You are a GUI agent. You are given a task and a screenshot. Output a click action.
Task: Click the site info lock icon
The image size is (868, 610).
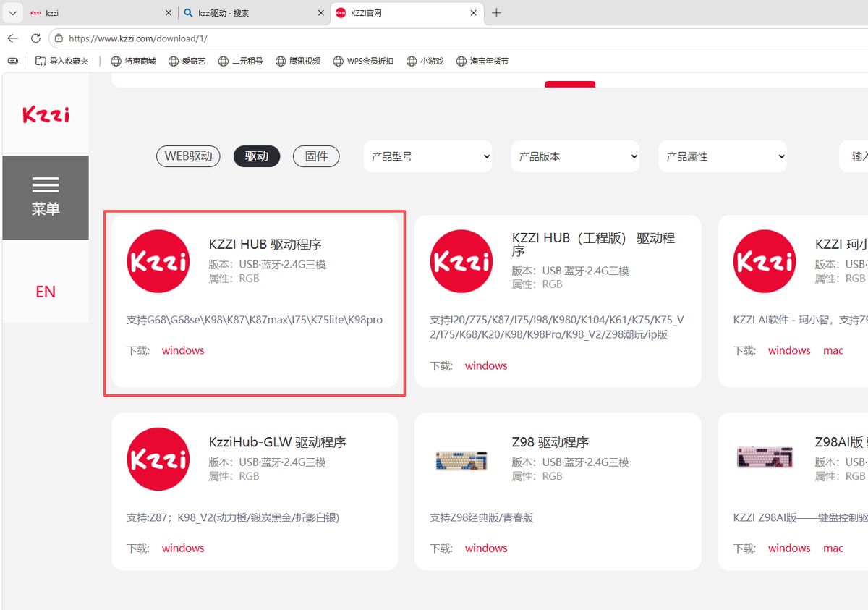pyautogui.click(x=58, y=38)
